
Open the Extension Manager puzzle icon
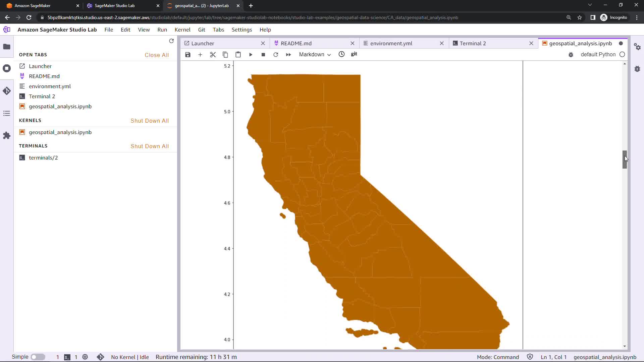click(x=7, y=135)
